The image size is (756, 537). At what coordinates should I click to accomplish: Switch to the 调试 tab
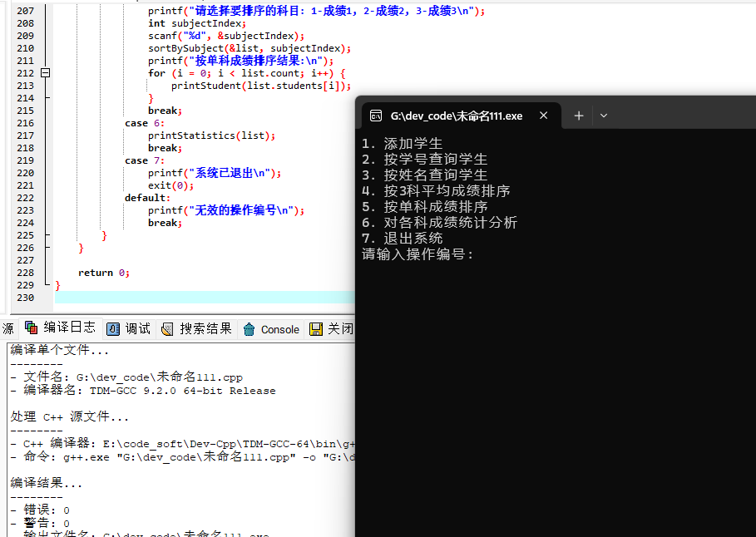click(128, 328)
